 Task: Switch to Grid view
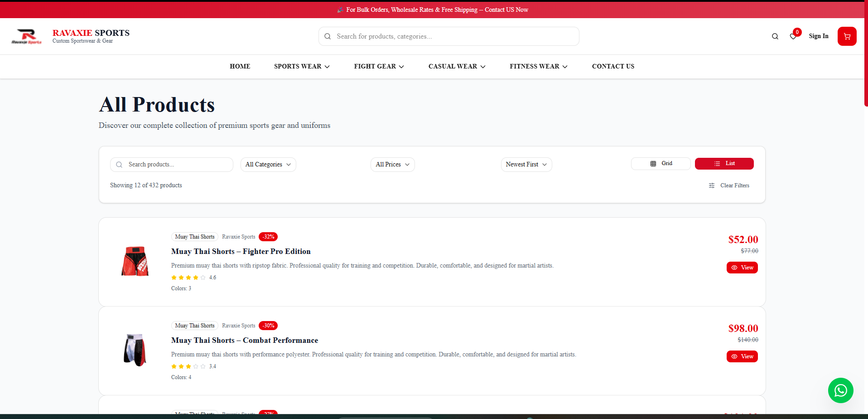click(x=661, y=164)
